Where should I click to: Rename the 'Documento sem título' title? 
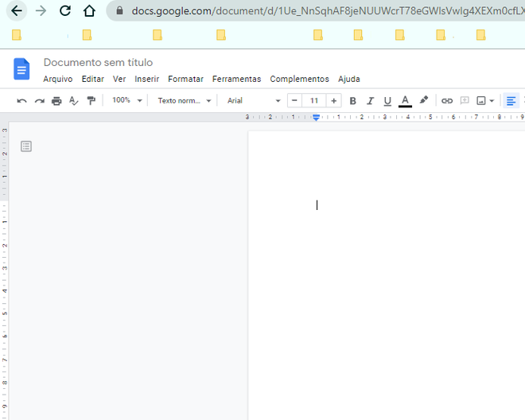coord(98,62)
